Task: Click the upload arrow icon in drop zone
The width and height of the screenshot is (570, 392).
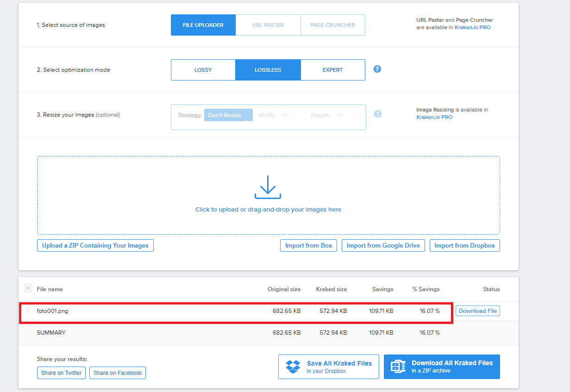Action: click(268, 187)
